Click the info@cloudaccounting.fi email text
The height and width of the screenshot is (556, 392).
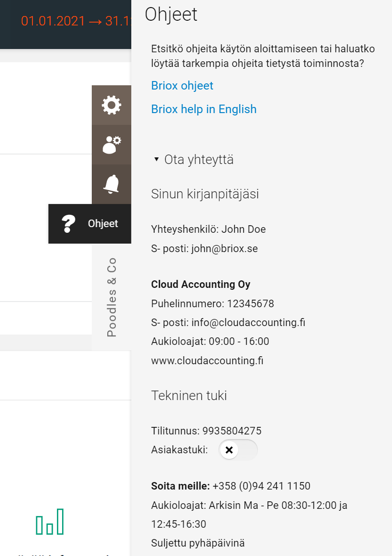[x=248, y=322]
